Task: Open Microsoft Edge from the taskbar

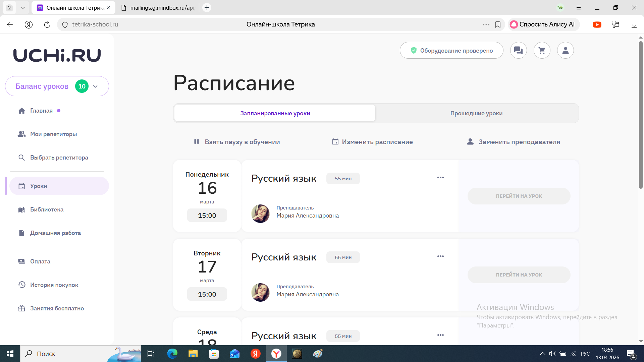Action: pyautogui.click(x=172, y=354)
